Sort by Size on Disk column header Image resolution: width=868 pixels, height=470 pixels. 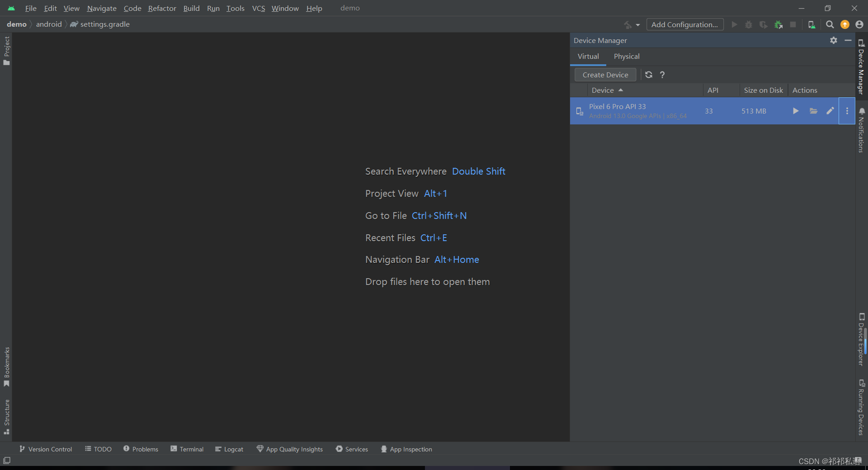[764, 90]
